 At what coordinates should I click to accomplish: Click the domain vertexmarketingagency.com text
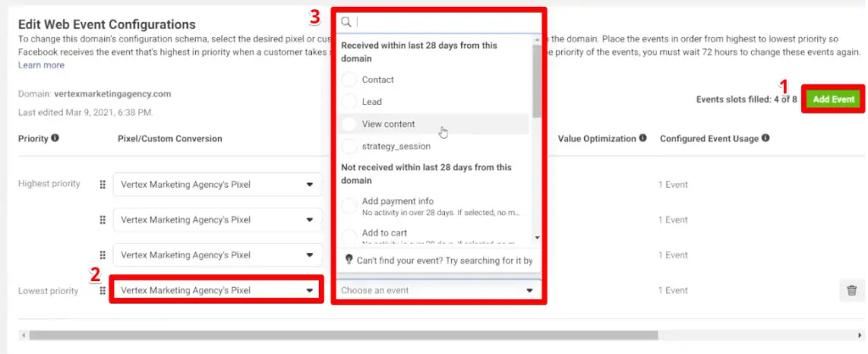[113, 94]
